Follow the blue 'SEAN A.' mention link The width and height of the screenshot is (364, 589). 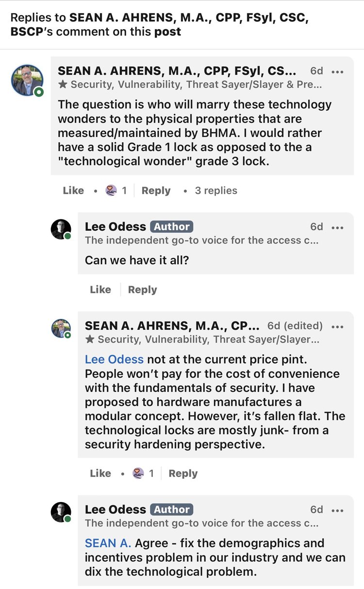pyautogui.click(x=107, y=543)
